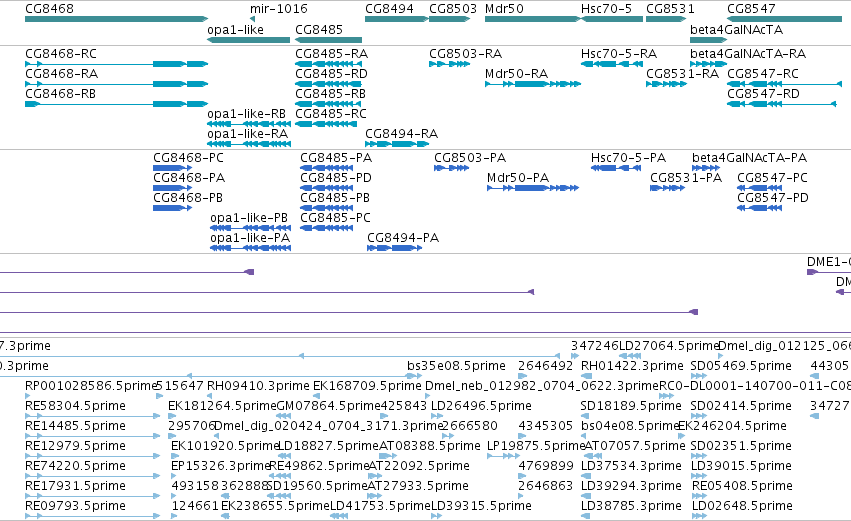
Task: Click transcript CG8485-RC label
Action: click(x=331, y=114)
